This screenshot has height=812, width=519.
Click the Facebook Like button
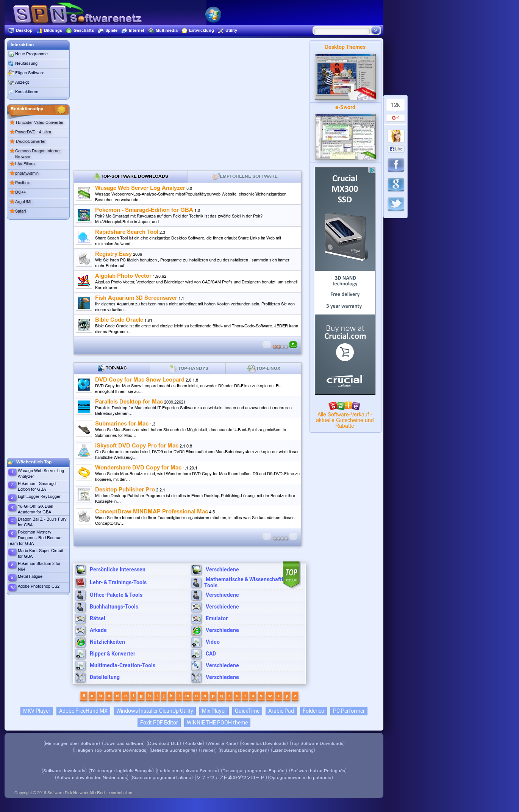(396, 149)
